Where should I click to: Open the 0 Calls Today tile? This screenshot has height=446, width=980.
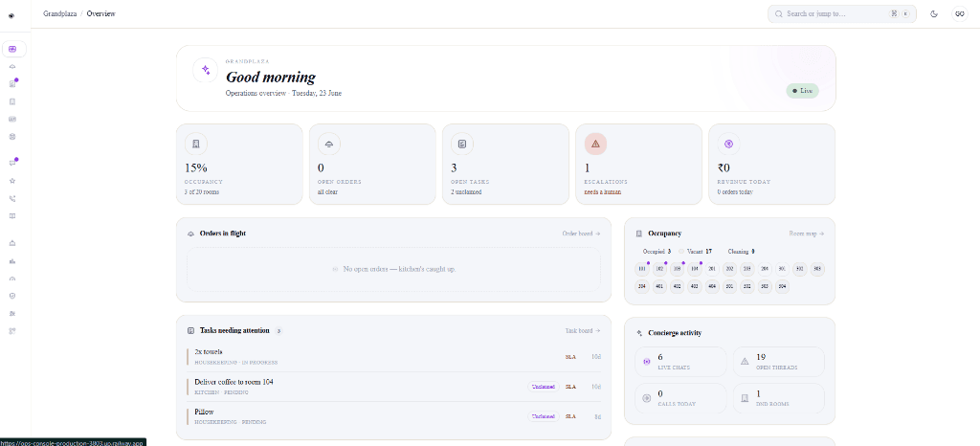[x=680, y=398]
